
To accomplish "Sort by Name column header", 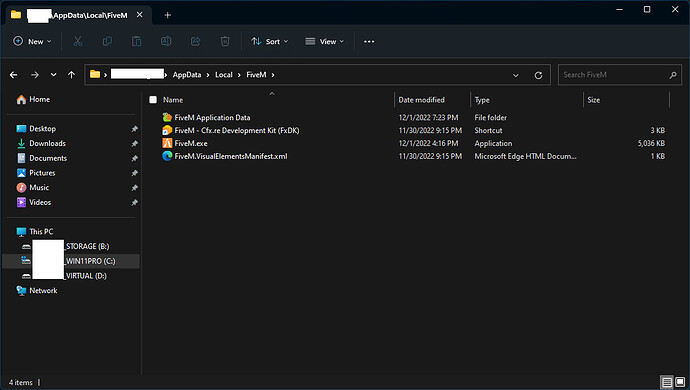I will pos(173,100).
